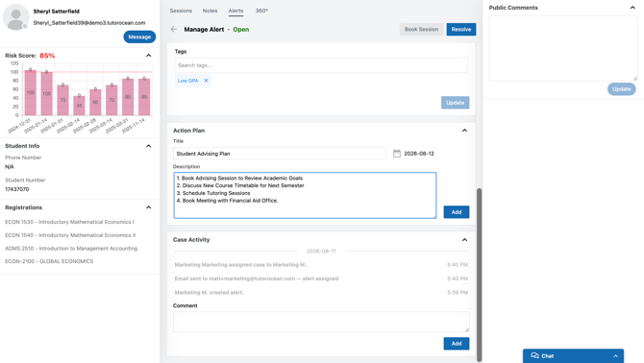Focus the Search tags input
Viewport: 644px width, 363px height.
coord(321,65)
